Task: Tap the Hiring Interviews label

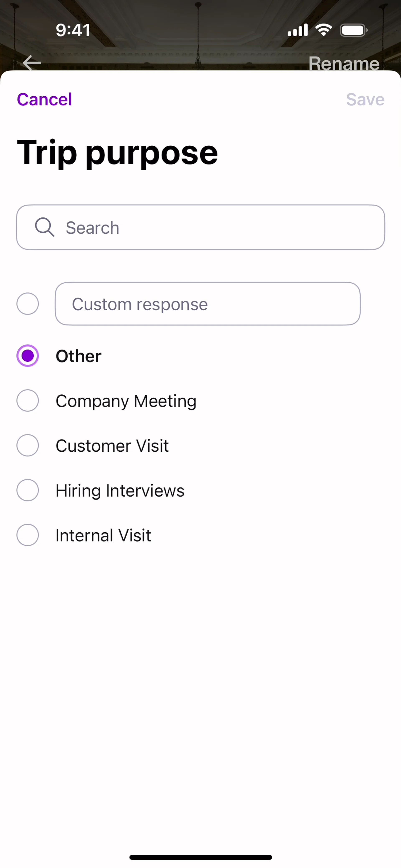Action: coord(120,491)
